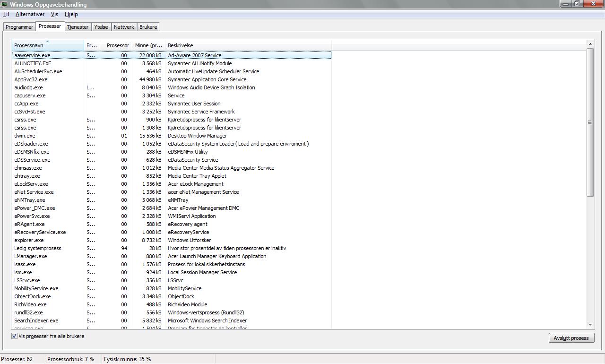Click the scrollbar up arrow

click(590, 44)
